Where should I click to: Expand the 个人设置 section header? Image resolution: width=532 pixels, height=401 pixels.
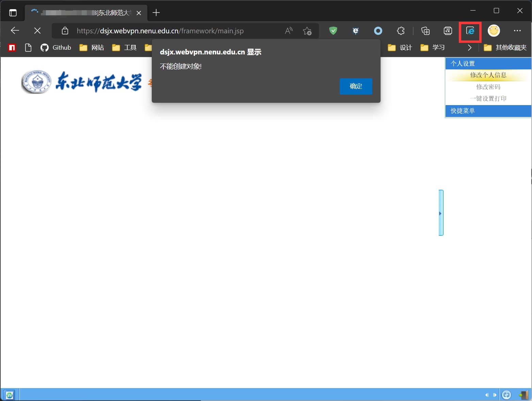488,64
